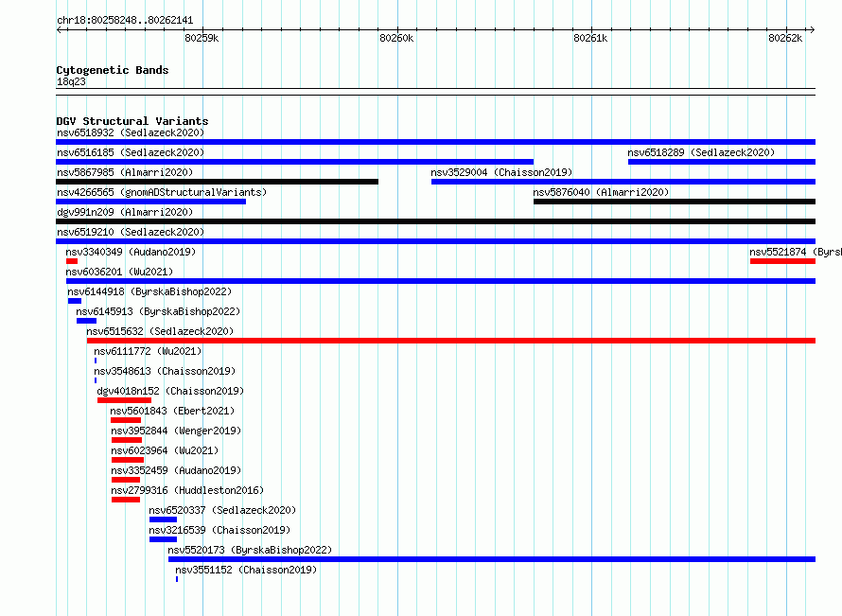Click the red bar under nsv5521874
This screenshot has width=842, height=616.
(783, 261)
